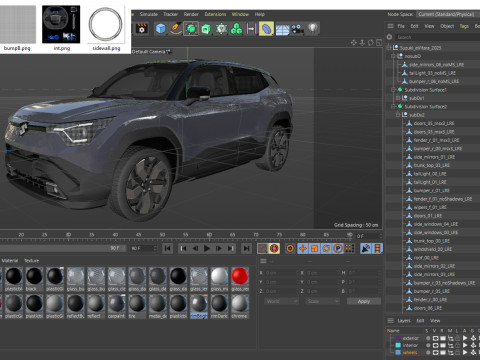Click the interior layer color swatch
Viewport: 480px width, 360px height.
point(398,345)
